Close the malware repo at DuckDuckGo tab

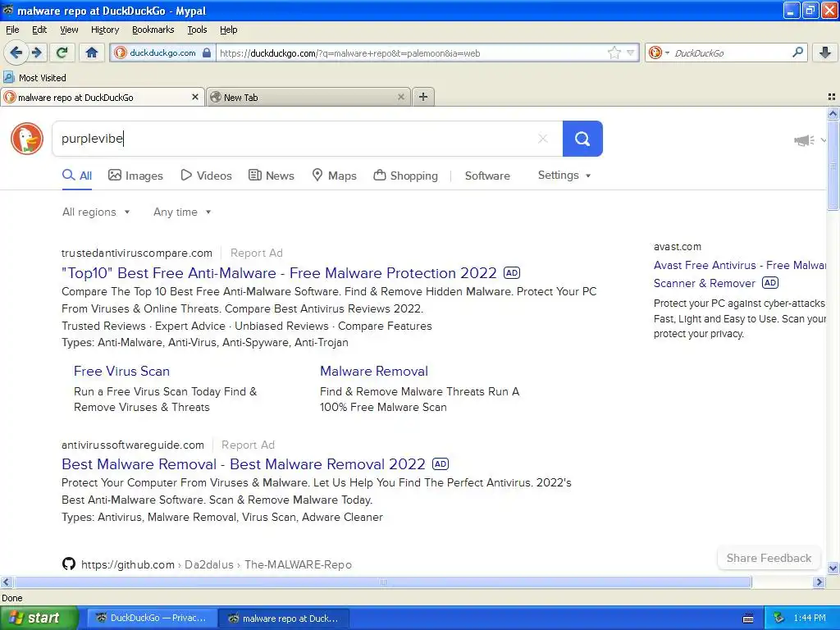pyautogui.click(x=195, y=97)
